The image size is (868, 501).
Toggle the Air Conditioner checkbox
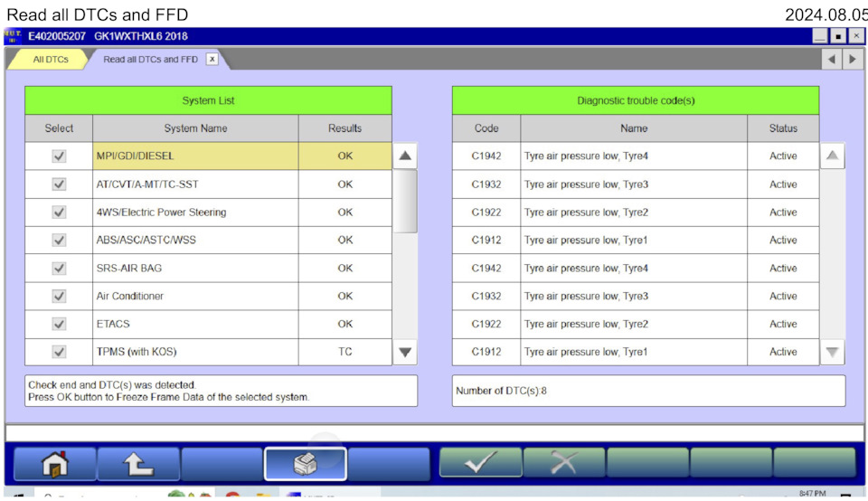[x=59, y=297]
